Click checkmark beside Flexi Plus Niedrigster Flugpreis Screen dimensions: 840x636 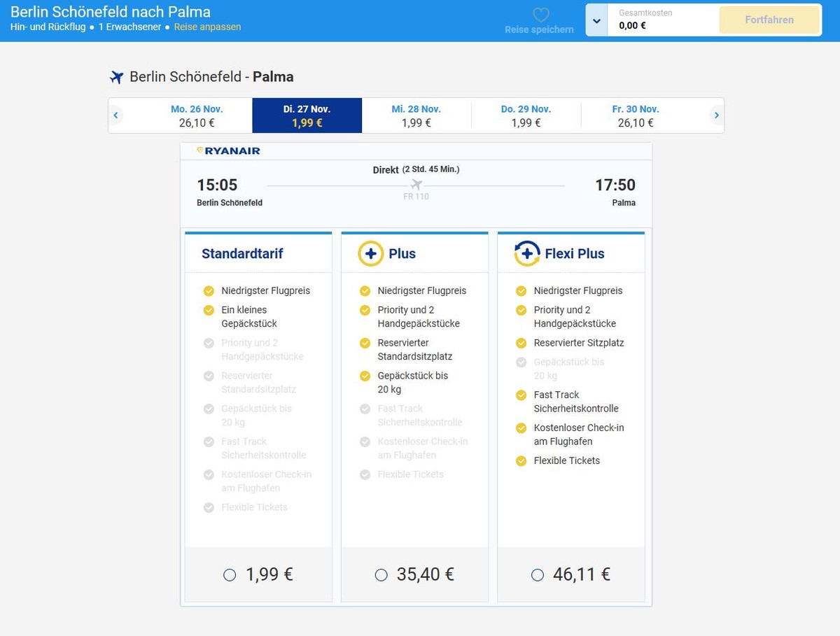tap(521, 291)
